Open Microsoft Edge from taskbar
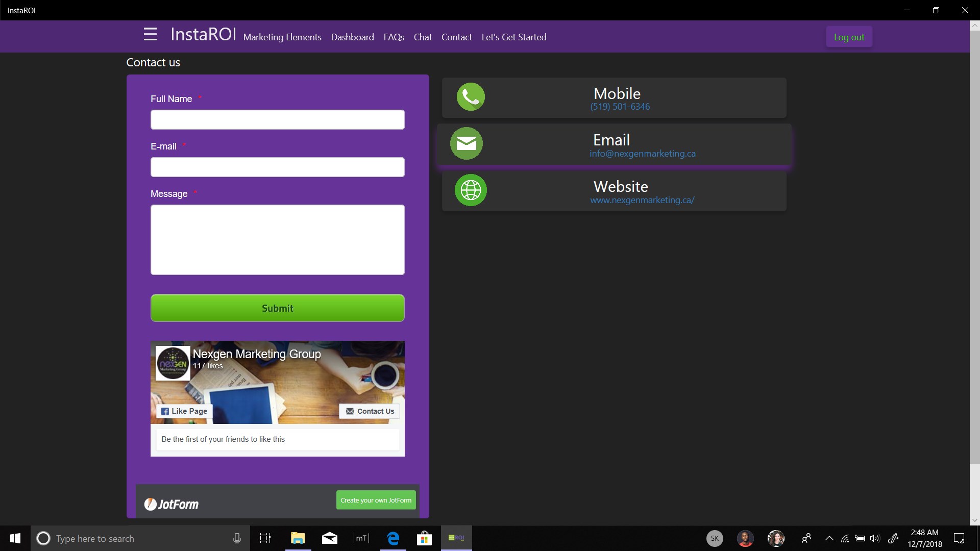The height and width of the screenshot is (551, 980). 393,538
